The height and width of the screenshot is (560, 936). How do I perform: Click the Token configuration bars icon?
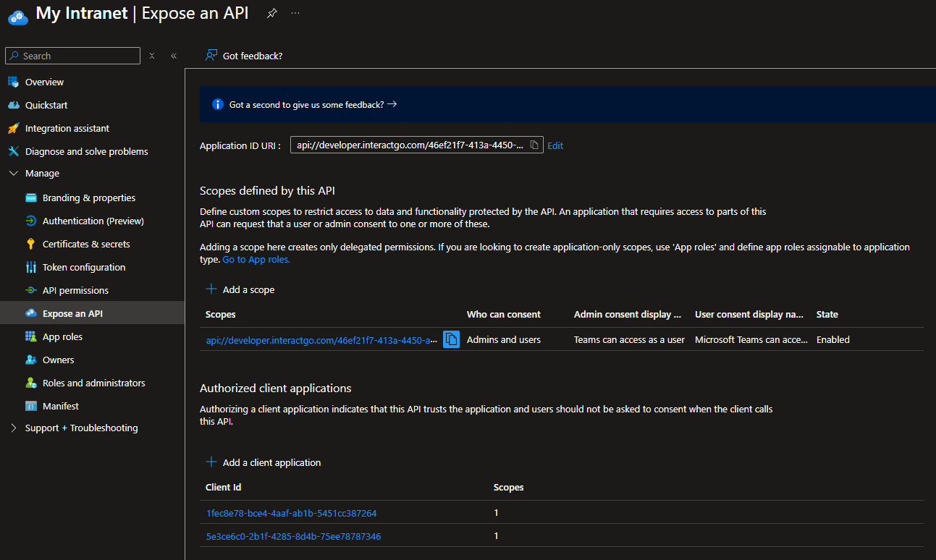(x=30, y=267)
